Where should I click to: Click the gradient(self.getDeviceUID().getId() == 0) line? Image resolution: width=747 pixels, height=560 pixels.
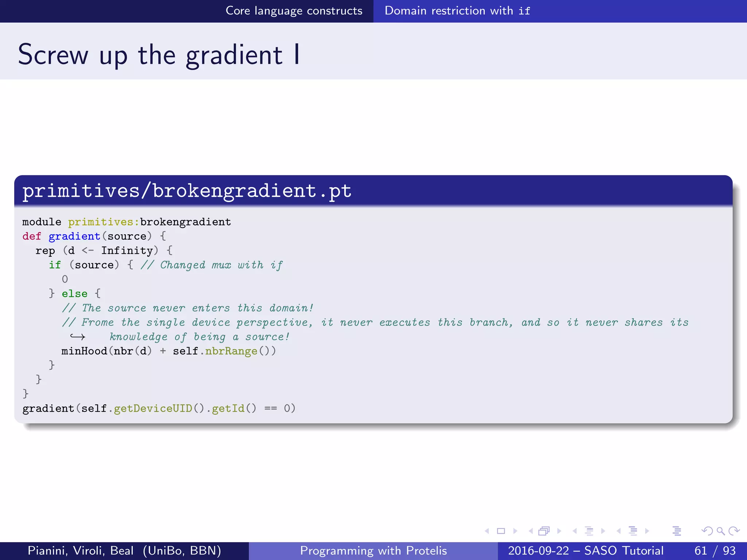159,408
